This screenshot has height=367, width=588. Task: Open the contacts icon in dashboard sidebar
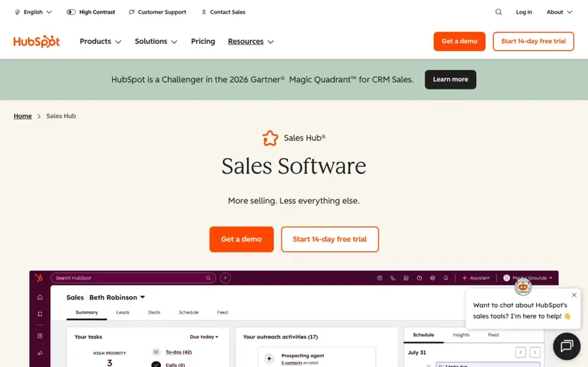pos(40,336)
